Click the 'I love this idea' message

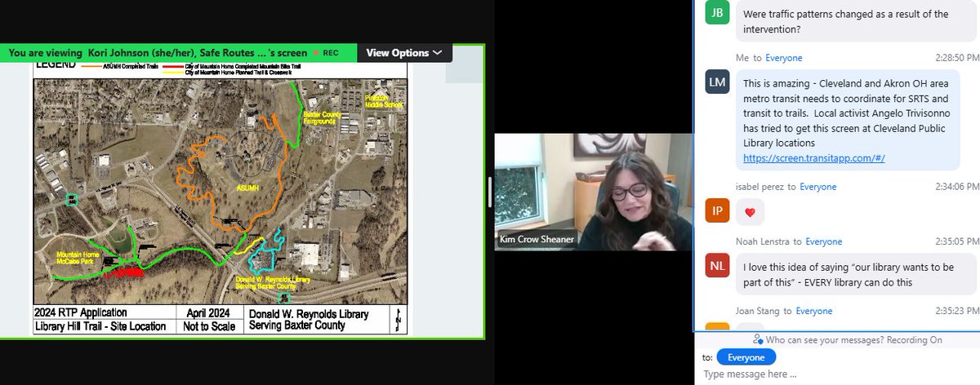pos(857,273)
